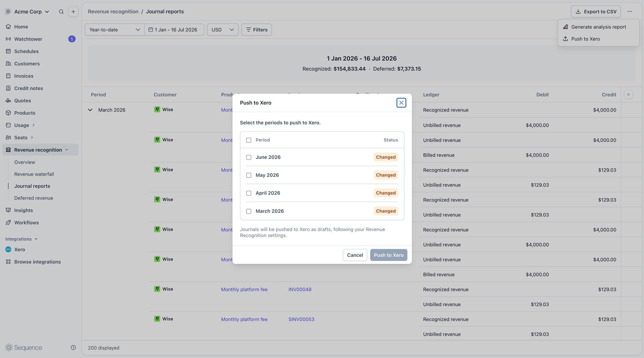The width and height of the screenshot is (644, 358).
Task: Click the Acme Corp logo icon
Action: point(8,12)
